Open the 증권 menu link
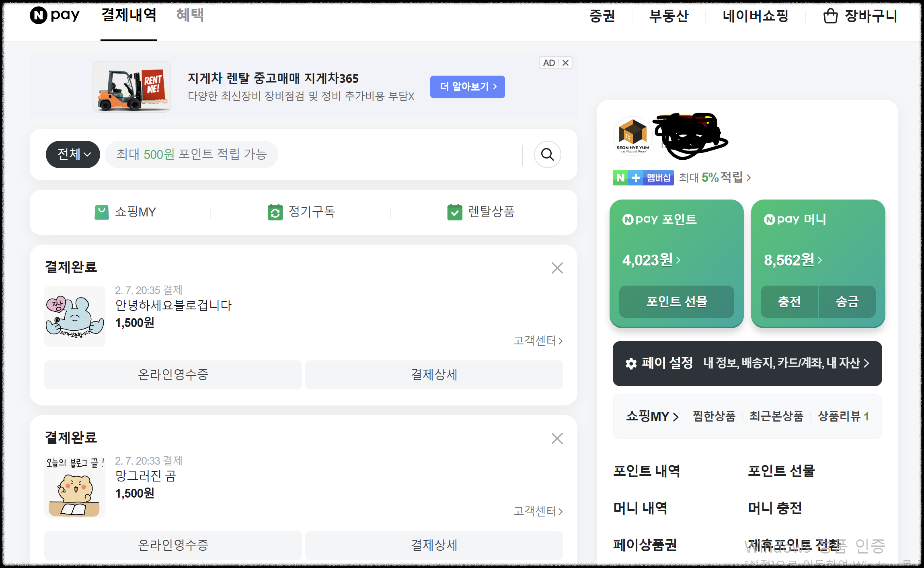Screen dimensions: 924x568 tap(602, 16)
